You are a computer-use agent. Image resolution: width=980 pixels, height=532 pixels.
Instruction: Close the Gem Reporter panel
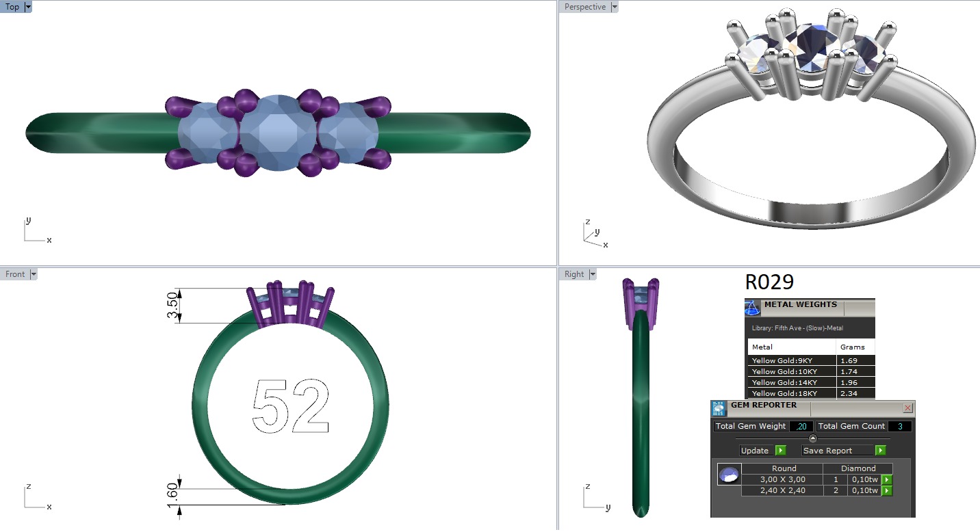(x=908, y=408)
